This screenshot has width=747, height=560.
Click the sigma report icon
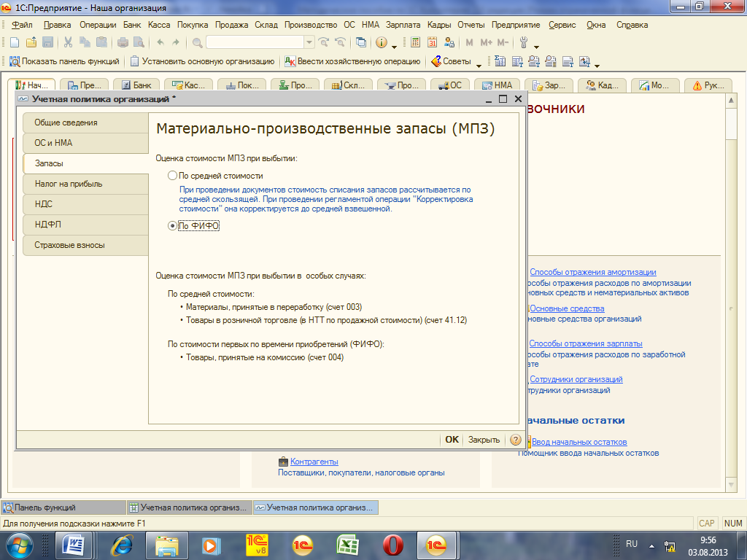coord(500,61)
